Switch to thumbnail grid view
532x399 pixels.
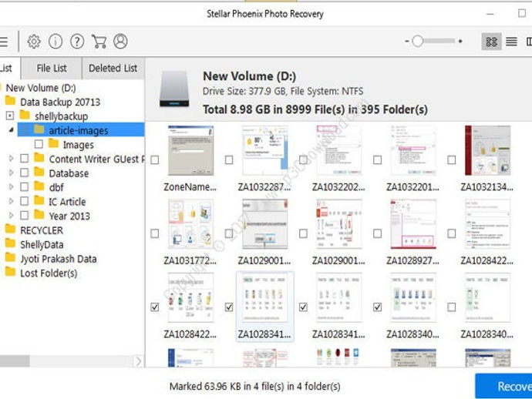(491, 42)
